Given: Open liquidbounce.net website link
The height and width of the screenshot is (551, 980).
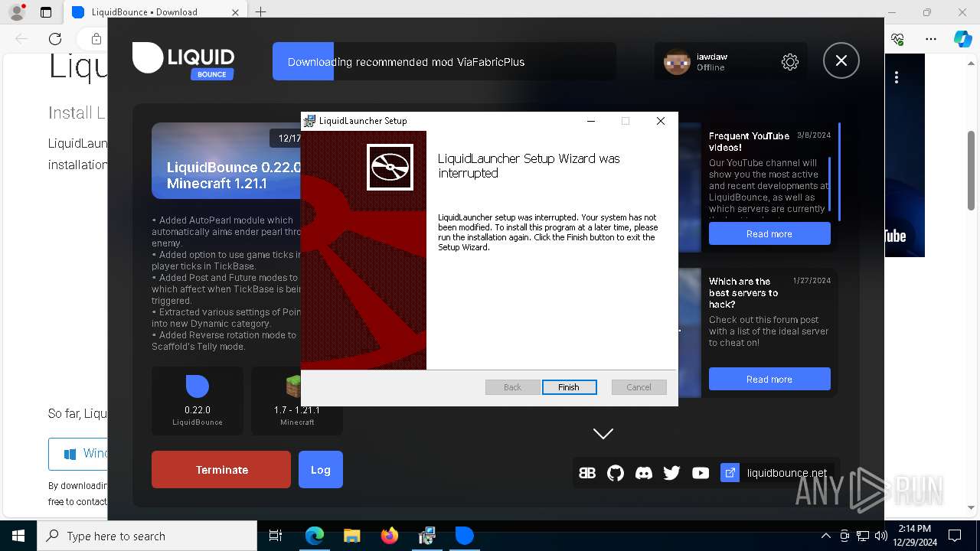Looking at the screenshot, I should (787, 473).
